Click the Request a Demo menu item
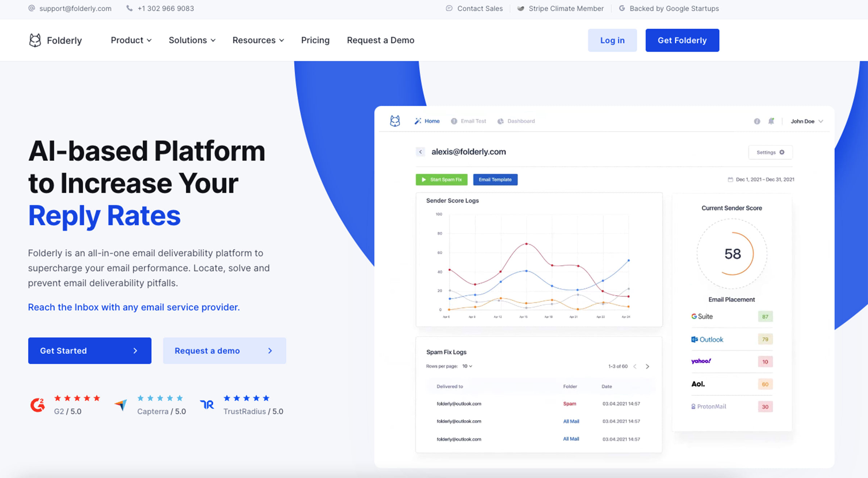The height and width of the screenshot is (478, 868). pos(380,40)
